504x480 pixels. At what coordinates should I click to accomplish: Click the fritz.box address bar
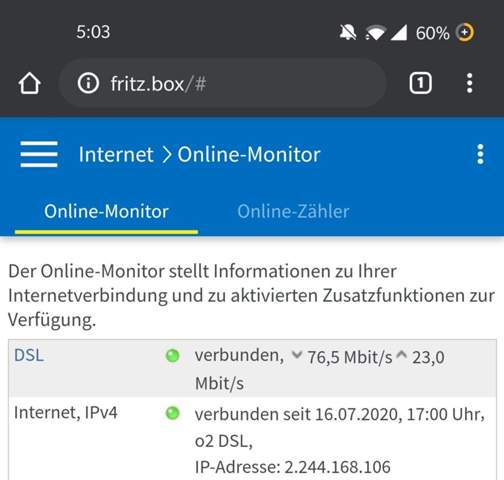click(223, 83)
